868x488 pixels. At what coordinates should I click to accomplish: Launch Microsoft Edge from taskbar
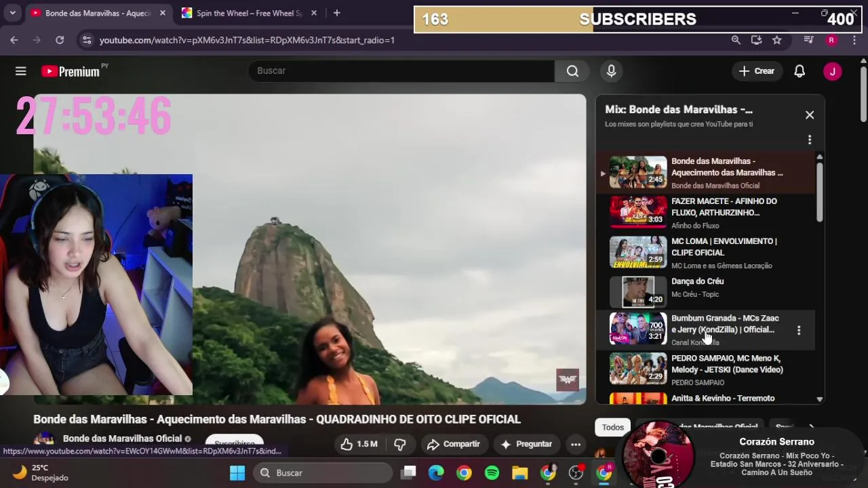(436, 473)
